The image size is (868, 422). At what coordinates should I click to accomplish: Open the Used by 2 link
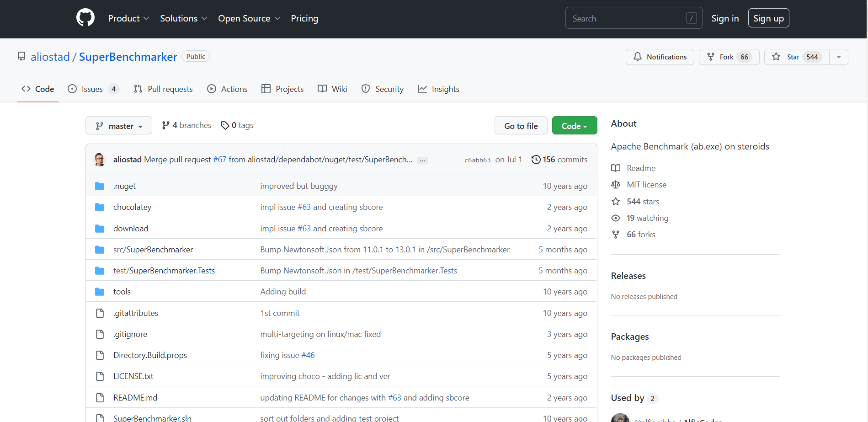634,398
